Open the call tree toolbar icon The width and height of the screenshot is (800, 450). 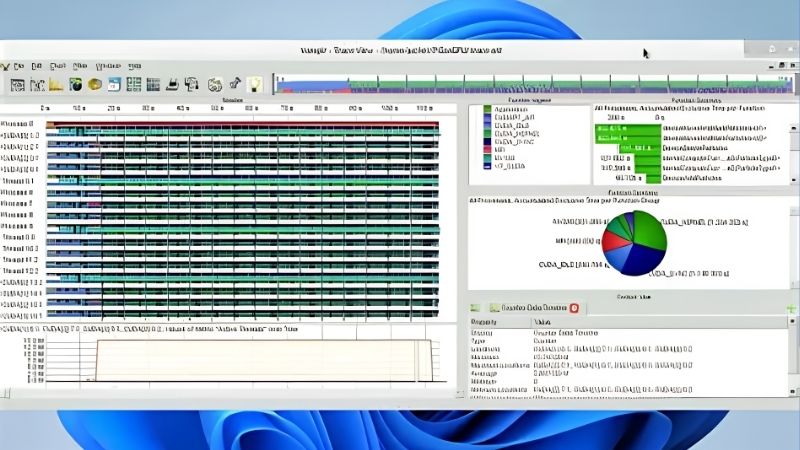192,85
